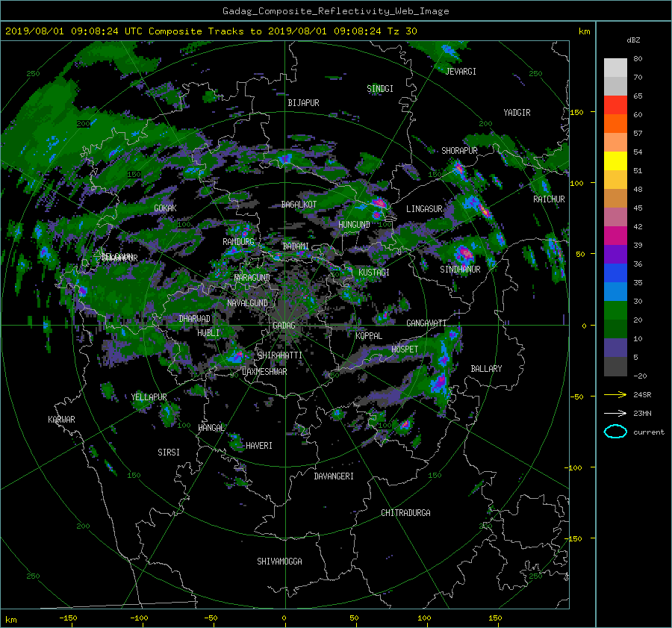Viewport: 672px width, 628px height.
Task: Click the BALLARY city label
Action: [x=486, y=369]
